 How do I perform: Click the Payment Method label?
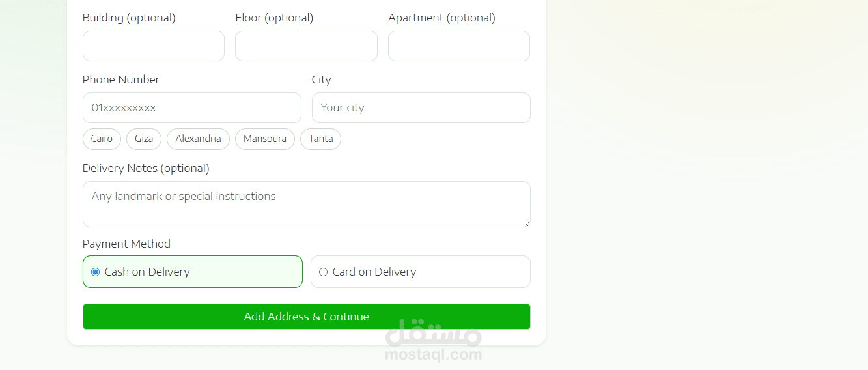(126, 244)
